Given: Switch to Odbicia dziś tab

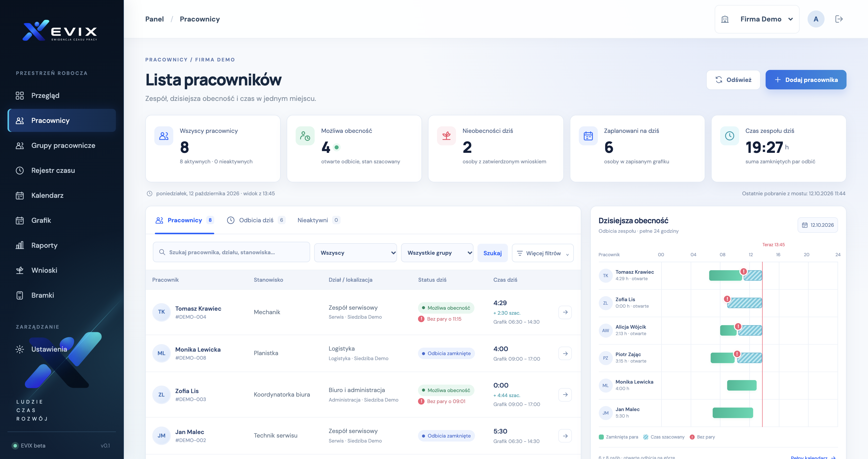Looking at the screenshot, I should [256, 220].
